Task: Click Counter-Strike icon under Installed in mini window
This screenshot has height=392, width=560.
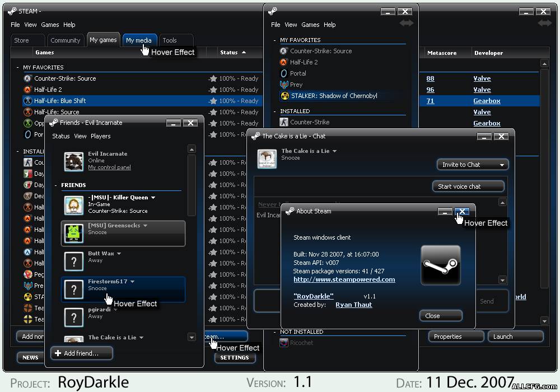Action: click(283, 122)
